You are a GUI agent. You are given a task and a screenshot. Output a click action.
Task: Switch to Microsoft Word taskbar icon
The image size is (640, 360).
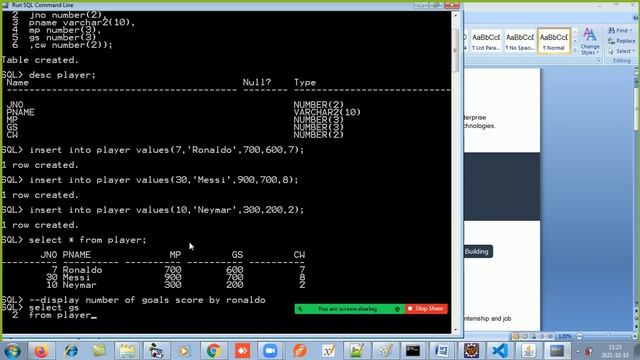pos(442,351)
